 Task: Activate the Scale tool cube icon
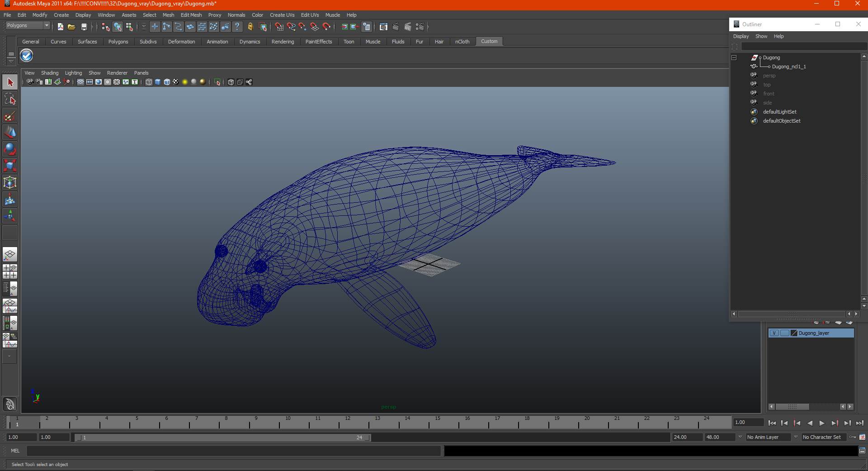click(x=10, y=166)
